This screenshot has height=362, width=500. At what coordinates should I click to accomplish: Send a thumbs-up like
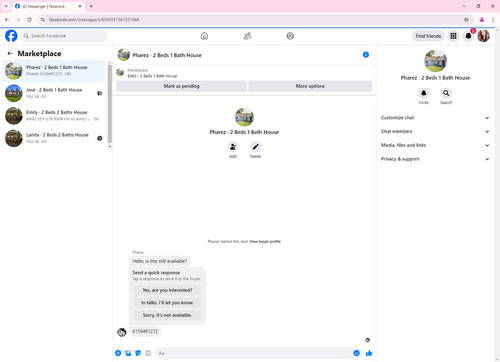point(369,353)
